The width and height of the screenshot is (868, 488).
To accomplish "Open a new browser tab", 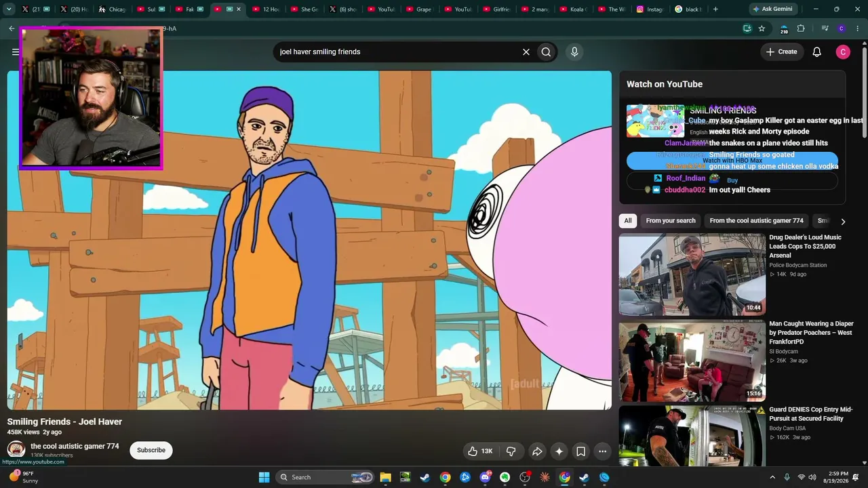I will (x=715, y=9).
